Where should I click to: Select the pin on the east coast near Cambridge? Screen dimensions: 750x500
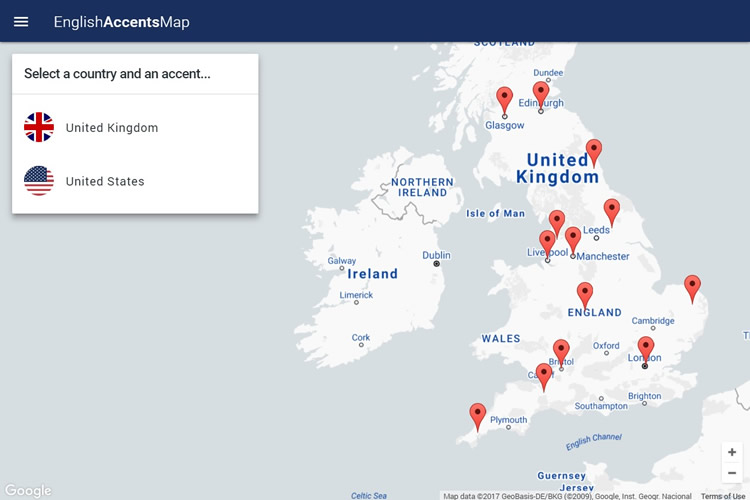point(693,288)
